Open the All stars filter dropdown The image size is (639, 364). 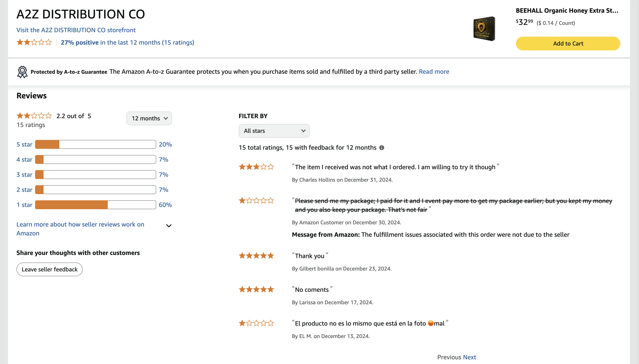274,131
